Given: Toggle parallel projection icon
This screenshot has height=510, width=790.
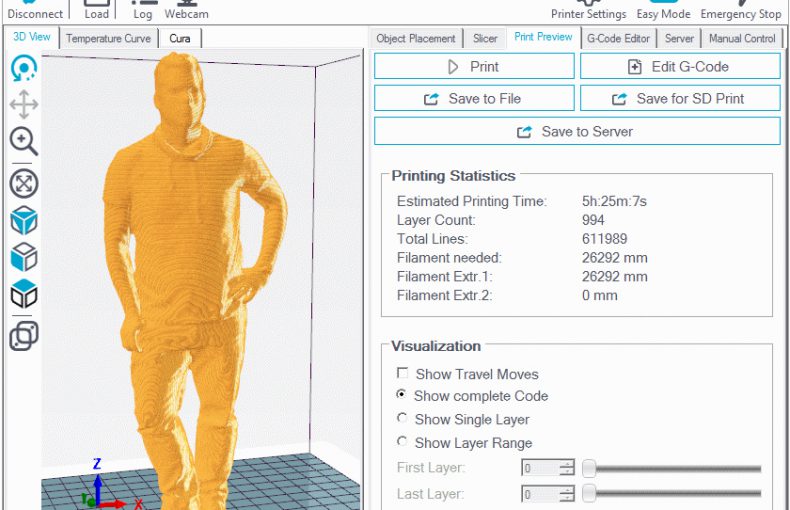Looking at the screenshot, I should [23, 336].
